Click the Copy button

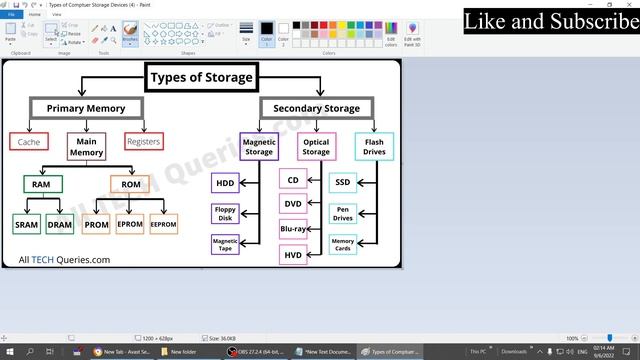click(x=29, y=34)
